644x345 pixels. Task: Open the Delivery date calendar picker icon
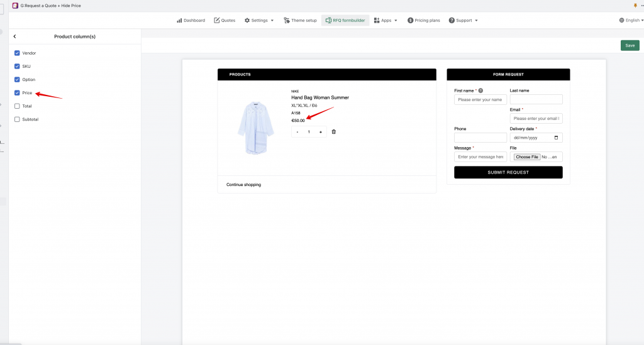tap(556, 138)
